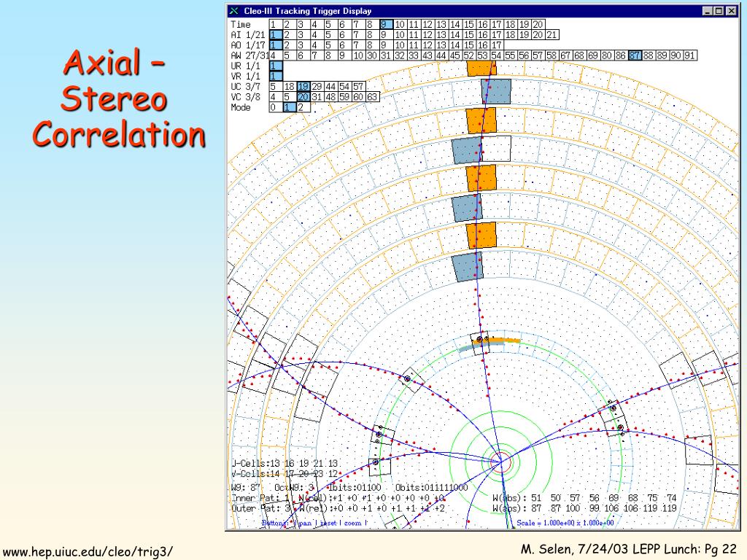The height and width of the screenshot is (560, 747).
Task: Select AW cell 43
Action: point(427,55)
